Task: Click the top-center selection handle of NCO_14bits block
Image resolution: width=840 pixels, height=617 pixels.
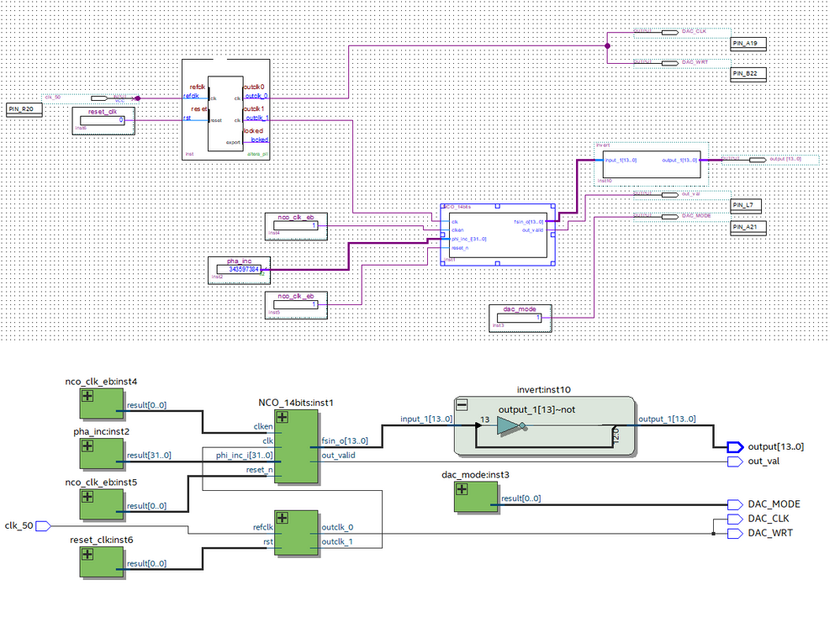Action: pyautogui.click(x=498, y=206)
